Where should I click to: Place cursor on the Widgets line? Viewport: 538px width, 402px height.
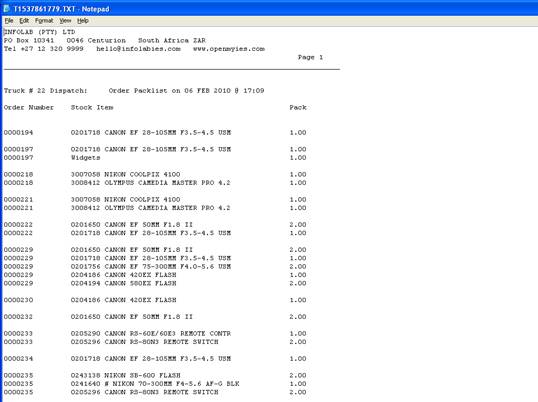coord(155,158)
